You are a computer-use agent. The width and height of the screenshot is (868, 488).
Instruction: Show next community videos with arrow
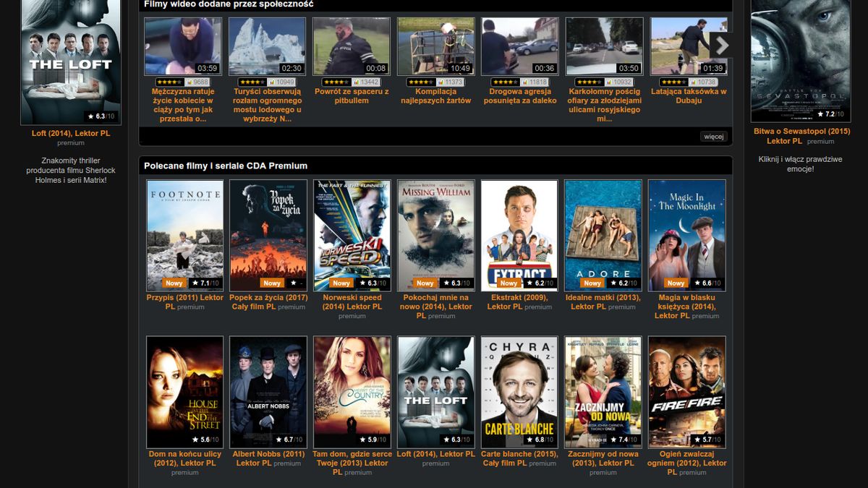tap(720, 45)
